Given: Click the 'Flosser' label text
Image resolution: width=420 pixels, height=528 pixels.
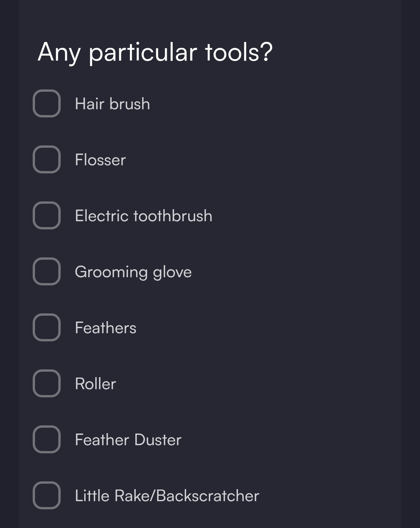Looking at the screenshot, I should pos(100,160).
